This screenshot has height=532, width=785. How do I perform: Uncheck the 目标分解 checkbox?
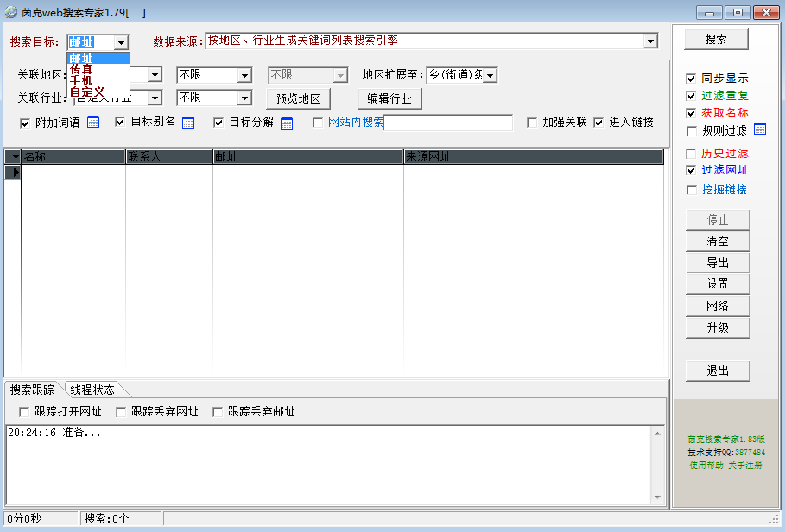tap(218, 123)
